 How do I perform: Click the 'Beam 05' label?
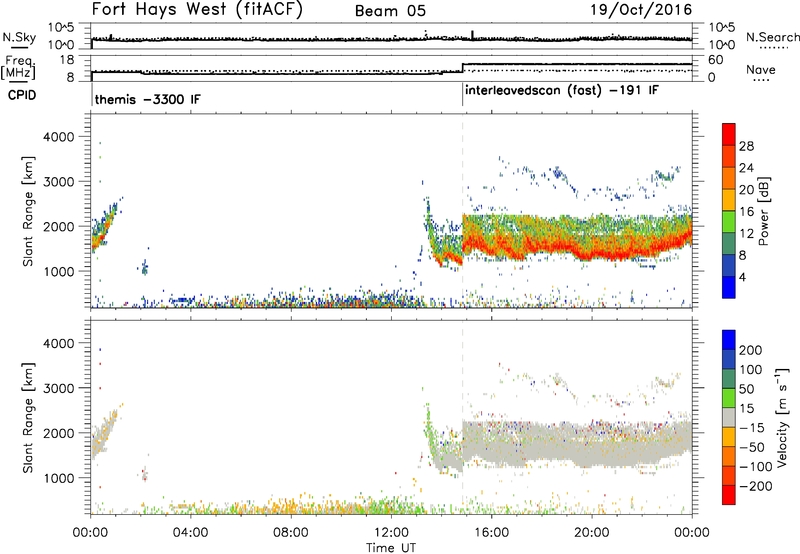(390, 11)
